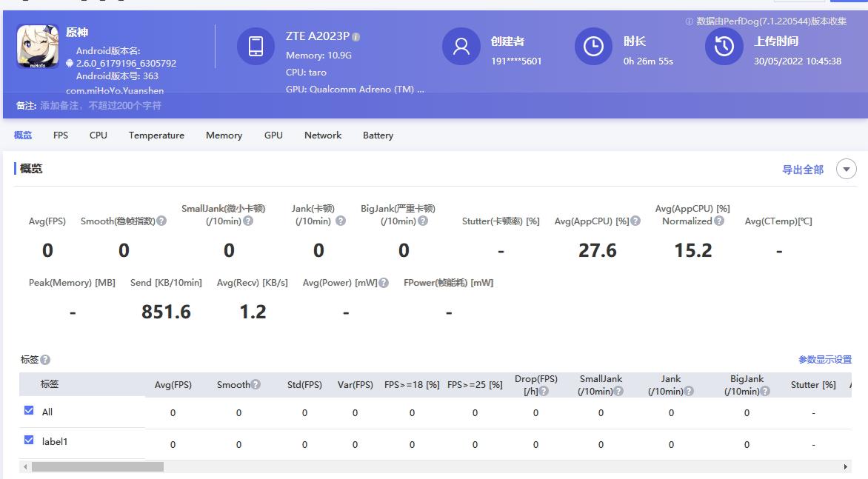Screen dimensions: 868x479
Task: Collapse the overview section with arrow button
Action: [x=846, y=169]
